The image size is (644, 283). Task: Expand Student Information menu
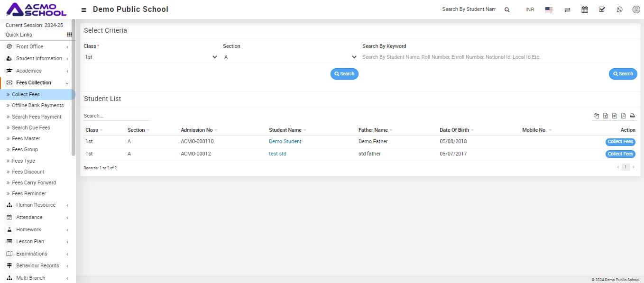tap(38, 59)
